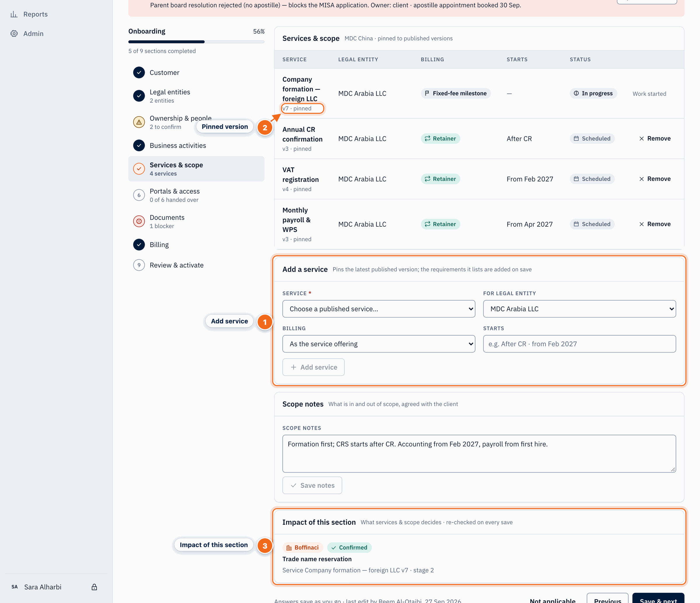Focus the Starts input field

[x=579, y=344]
